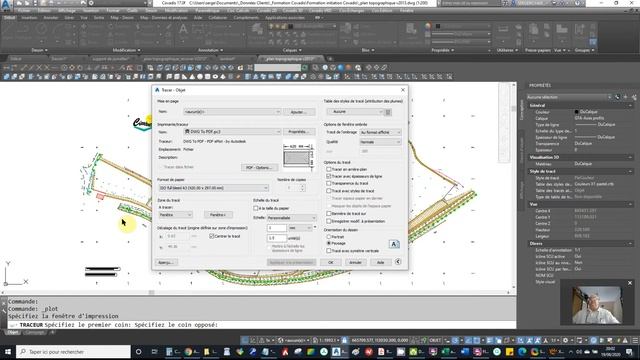The width and height of the screenshot is (640, 360).
Task: Open plot style table editor icon
Action: (x=388, y=112)
